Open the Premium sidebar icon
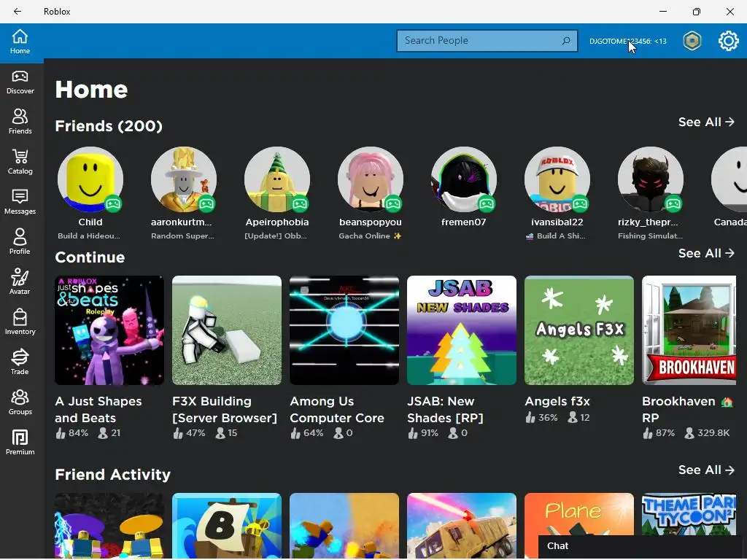The width and height of the screenshot is (747, 560). (x=20, y=443)
